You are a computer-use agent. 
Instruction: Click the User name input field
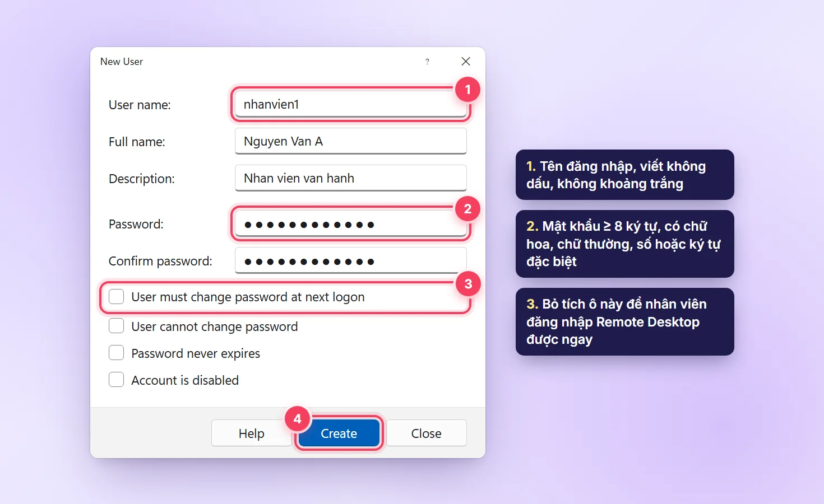[350, 104]
